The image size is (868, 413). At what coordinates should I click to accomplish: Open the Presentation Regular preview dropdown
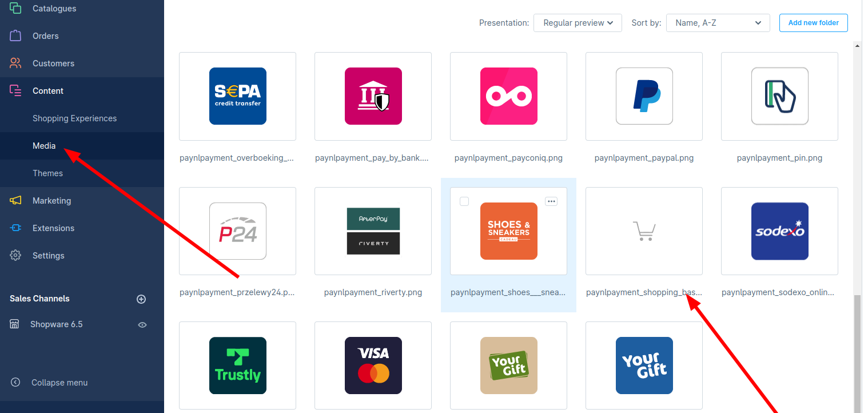point(578,23)
